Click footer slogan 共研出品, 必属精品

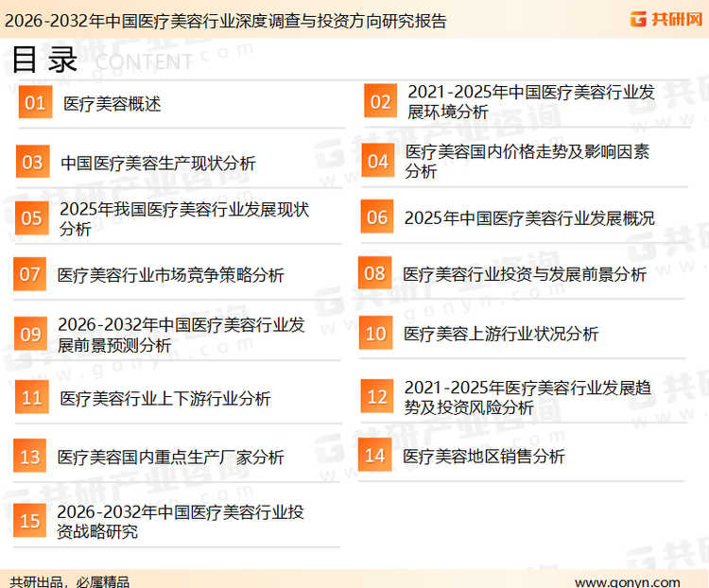pos(70,581)
